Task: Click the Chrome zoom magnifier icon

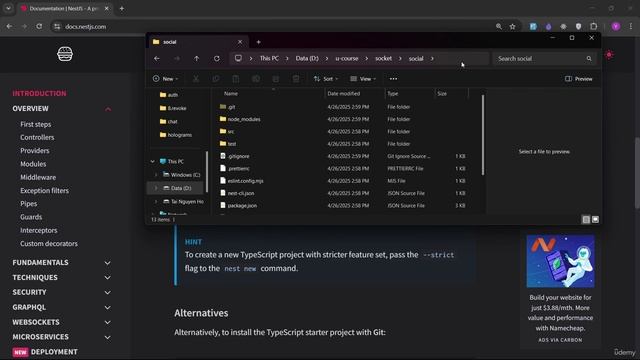Action: (x=499, y=27)
